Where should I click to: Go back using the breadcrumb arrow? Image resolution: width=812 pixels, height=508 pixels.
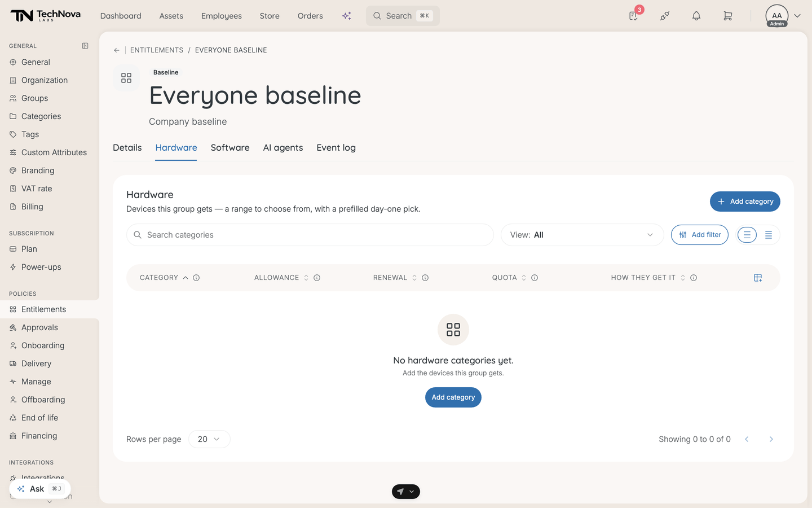click(117, 50)
